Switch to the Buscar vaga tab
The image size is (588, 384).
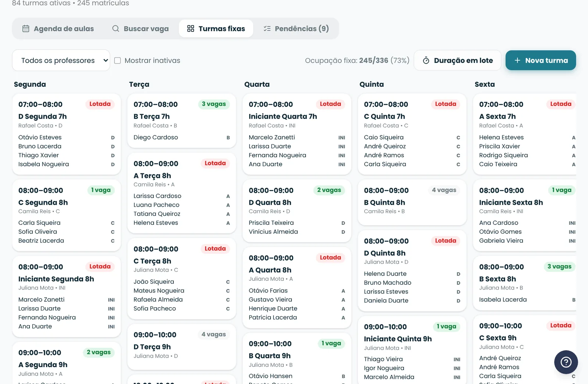coord(140,29)
